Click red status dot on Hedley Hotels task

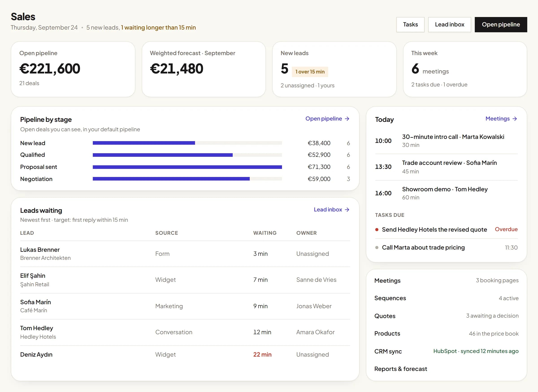tap(377, 229)
